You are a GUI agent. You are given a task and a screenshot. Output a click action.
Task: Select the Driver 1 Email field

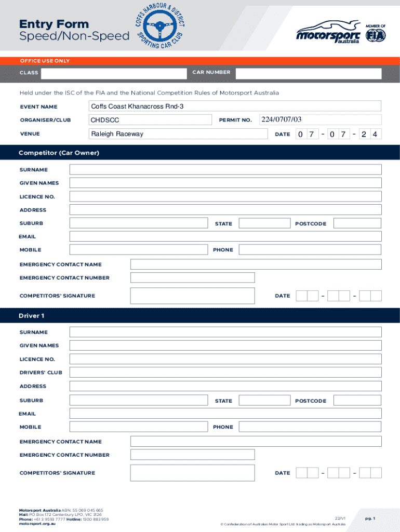[225, 414]
